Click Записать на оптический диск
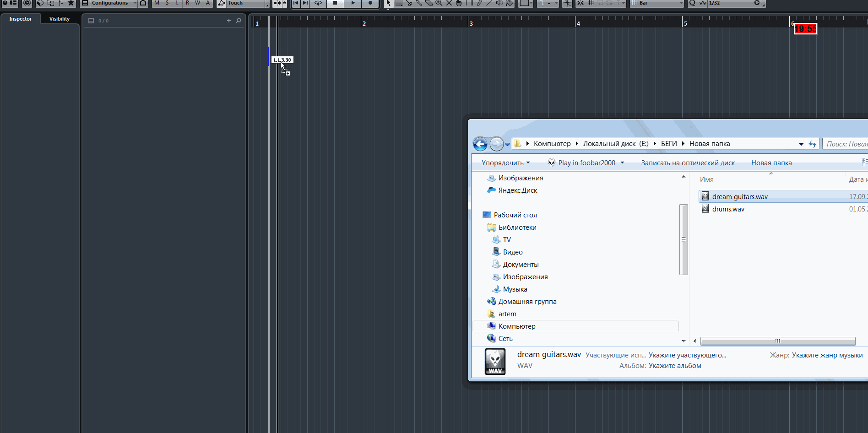Image resolution: width=868 pixels, height=433 pixels. tap(688, 163)
